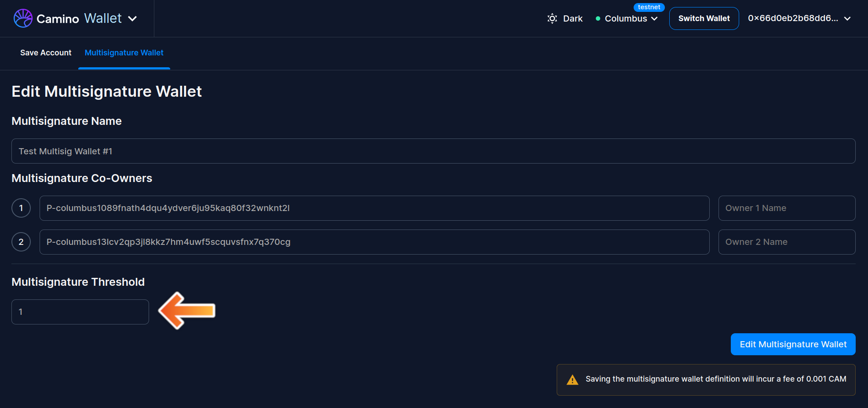Click the Owner 2 Name field
Viewport: 868px width, 408px height.
[786, 242]
